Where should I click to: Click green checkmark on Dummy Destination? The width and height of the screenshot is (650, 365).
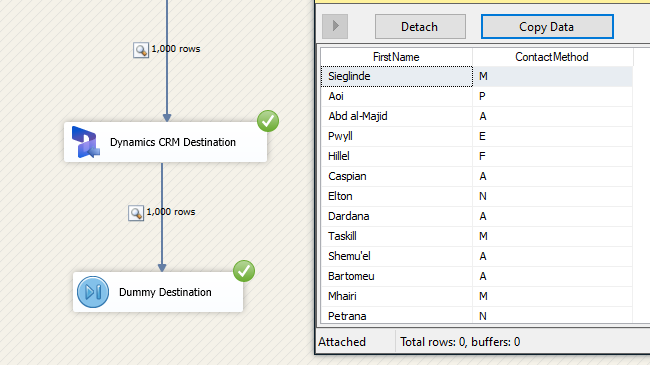coord(244,271)
